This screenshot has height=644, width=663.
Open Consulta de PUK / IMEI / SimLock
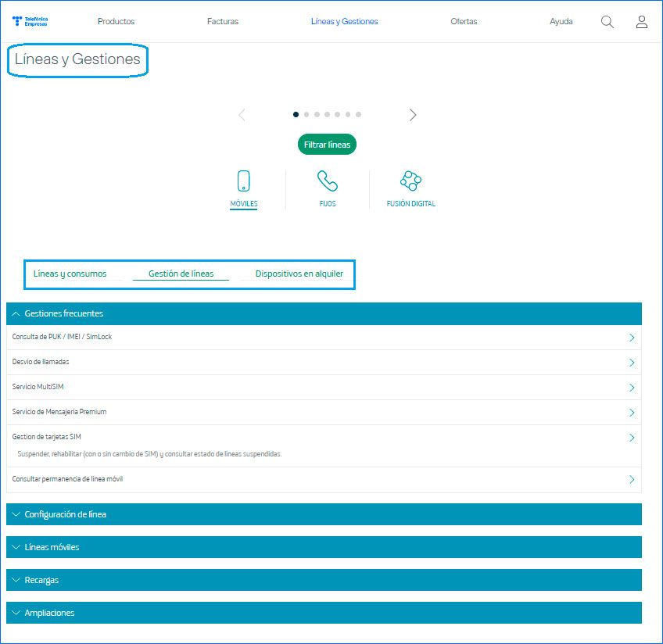point(63,337)
